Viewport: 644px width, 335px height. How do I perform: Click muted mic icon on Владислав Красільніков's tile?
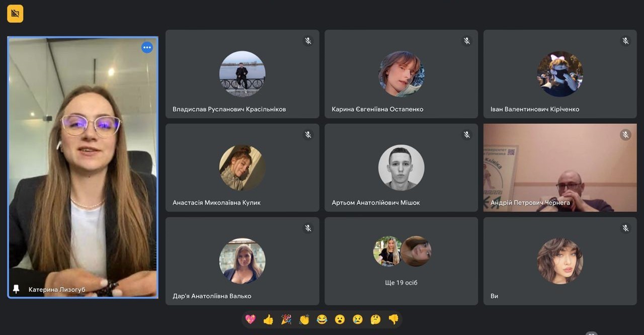308,41
